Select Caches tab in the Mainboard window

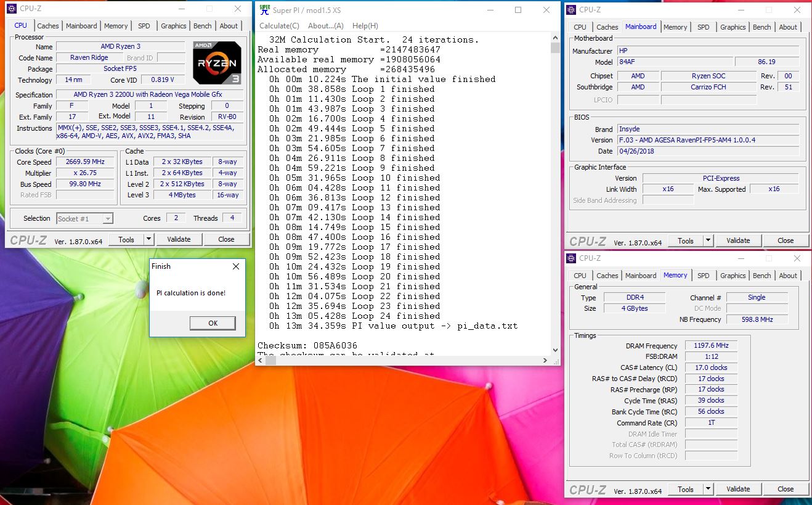tap(607, 27)
